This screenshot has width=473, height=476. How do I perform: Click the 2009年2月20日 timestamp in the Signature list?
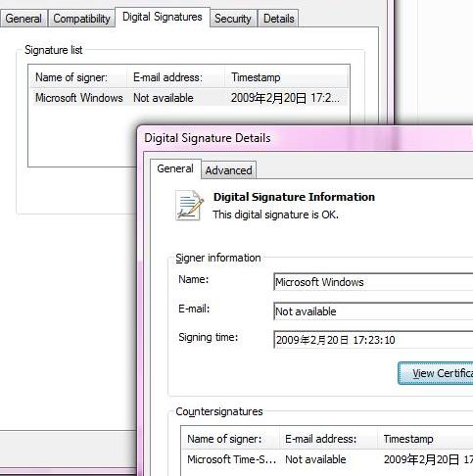[285, 98]
